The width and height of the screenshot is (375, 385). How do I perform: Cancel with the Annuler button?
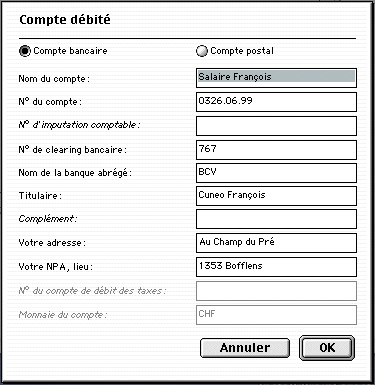245,348
